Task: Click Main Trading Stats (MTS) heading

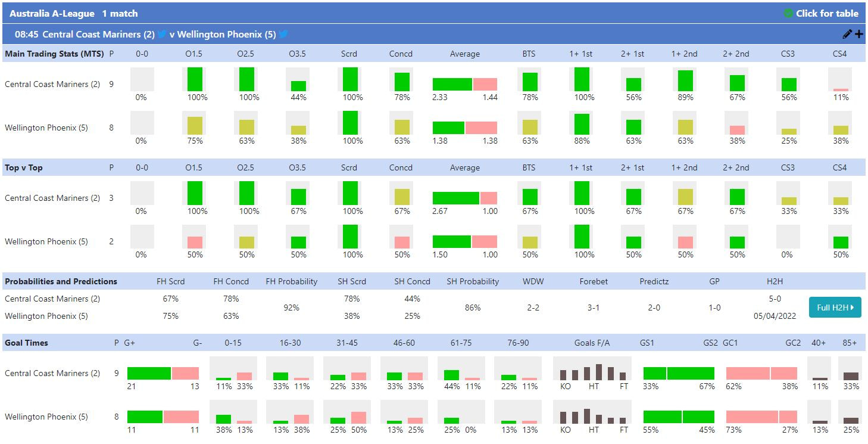Action: pyautogui.click(x=54, y=54)
